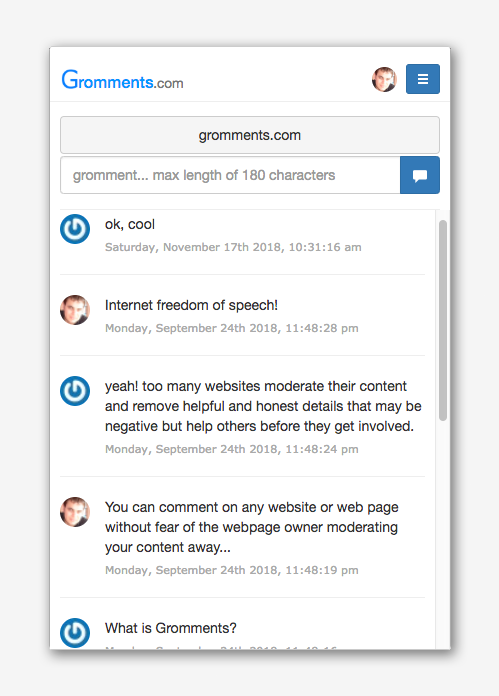Click the user profile avatar in header
Viewport: 499px width, 696px height.
tap(384, 79)
